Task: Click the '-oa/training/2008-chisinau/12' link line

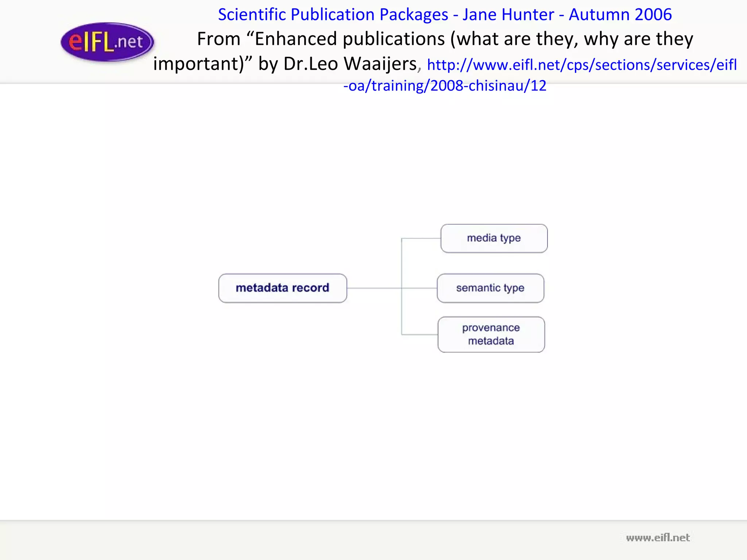Action: 445,86
